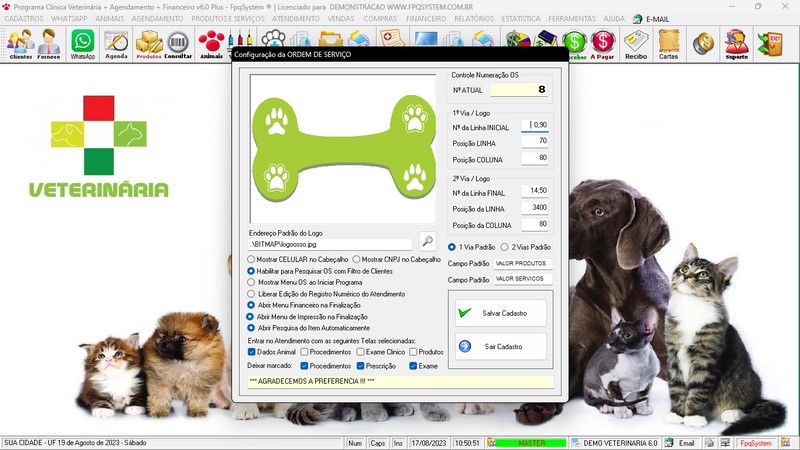Open the Agenda toolbar icon
800x450 pixels.
[116, 43]
